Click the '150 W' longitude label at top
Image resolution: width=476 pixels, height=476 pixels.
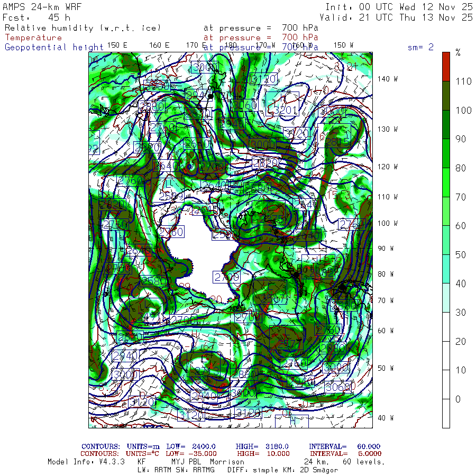pyautogui.click(x=343, y=45)
